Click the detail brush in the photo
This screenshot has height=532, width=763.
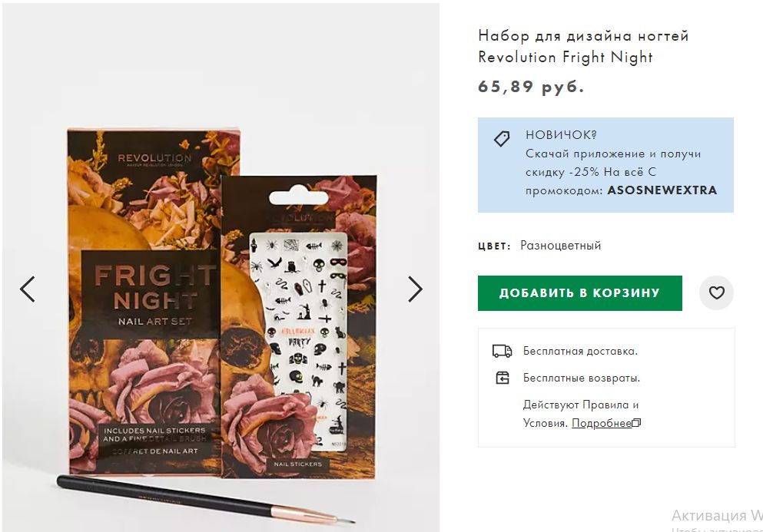point(206,501)
